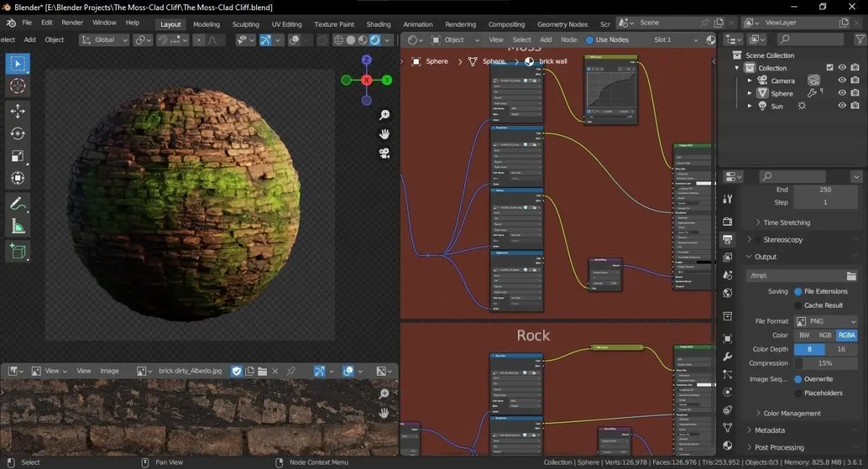Activate the Transform tool

coord(18,178)
